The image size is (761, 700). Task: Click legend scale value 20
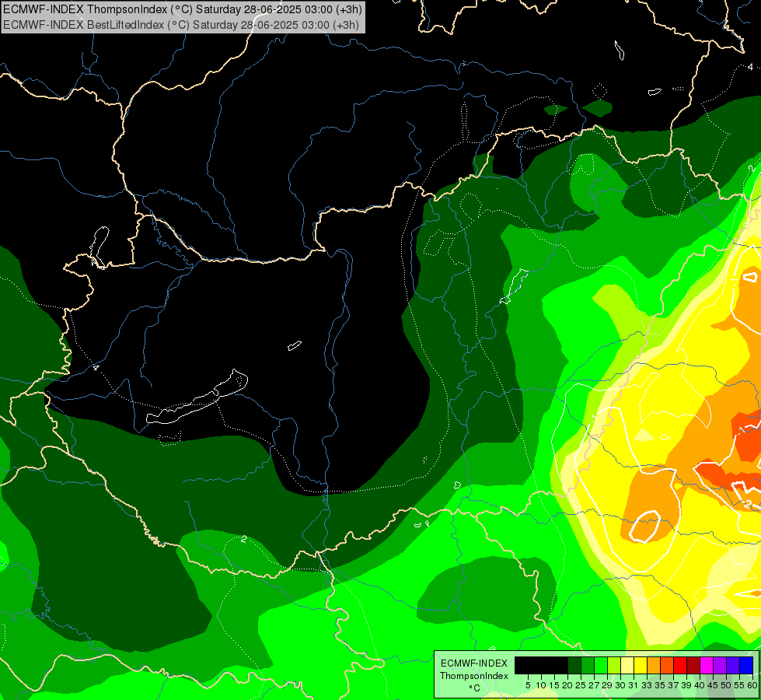pos(567,685)
